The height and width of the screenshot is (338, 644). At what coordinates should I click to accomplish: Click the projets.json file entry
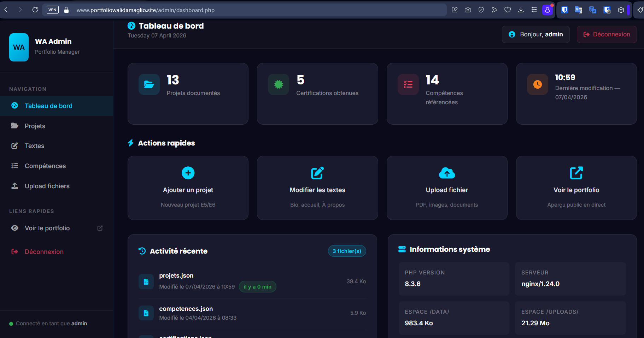point(252,281)
